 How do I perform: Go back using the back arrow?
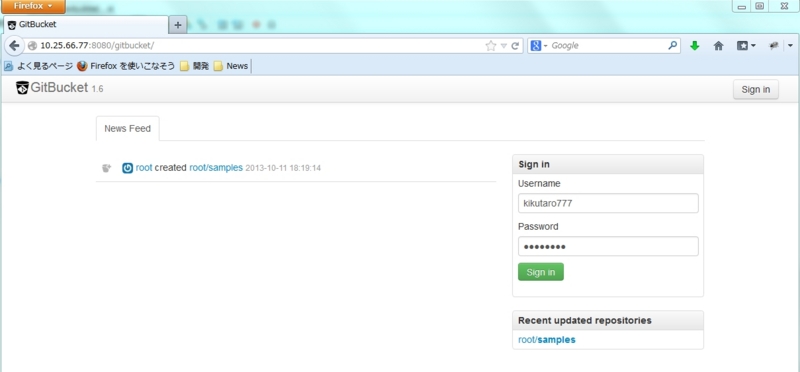click(14, 45)
